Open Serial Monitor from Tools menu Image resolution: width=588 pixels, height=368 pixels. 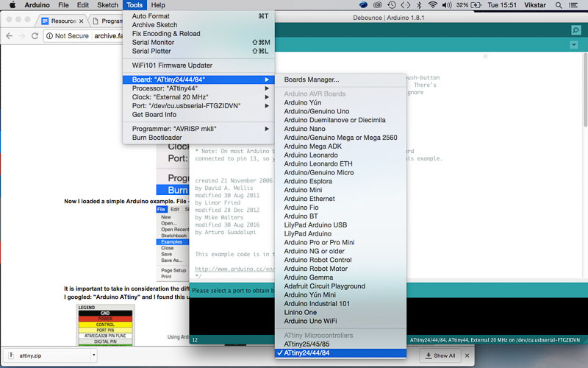click(198, 43)
